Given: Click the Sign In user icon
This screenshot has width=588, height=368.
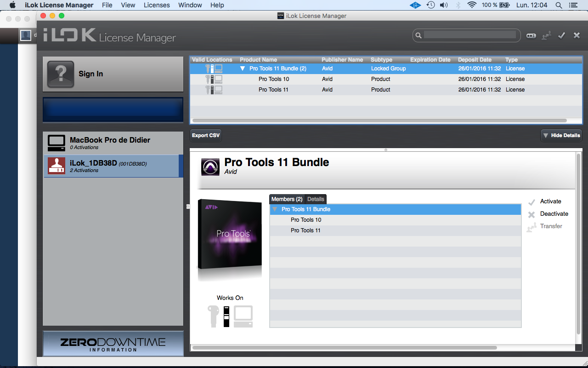Looking at the screenshot, I should [61, 74].
